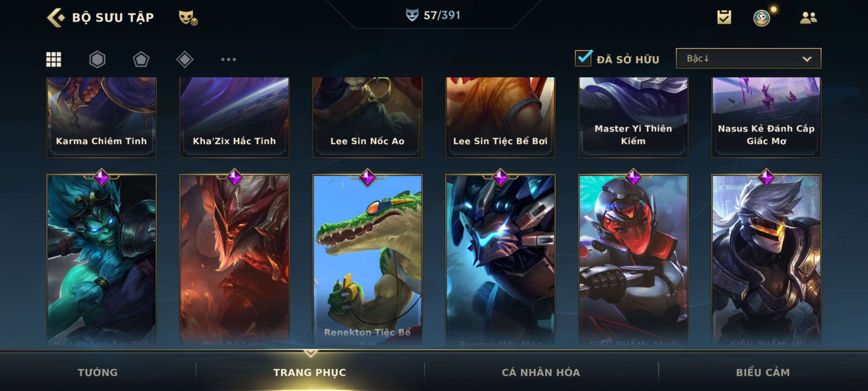Switch to the Tướng tab
Image resolution: width=868 pixels, height=391 pixels.
coord(98,373)
